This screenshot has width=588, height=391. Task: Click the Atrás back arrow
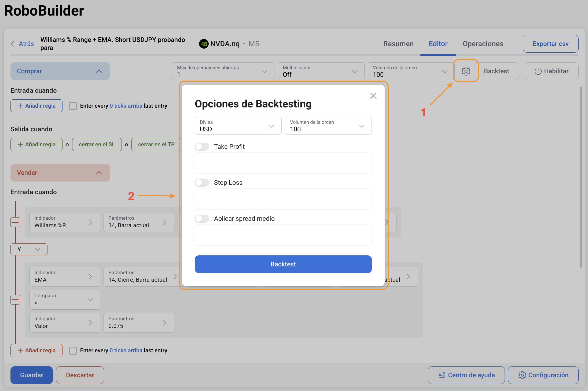point(13,44)
